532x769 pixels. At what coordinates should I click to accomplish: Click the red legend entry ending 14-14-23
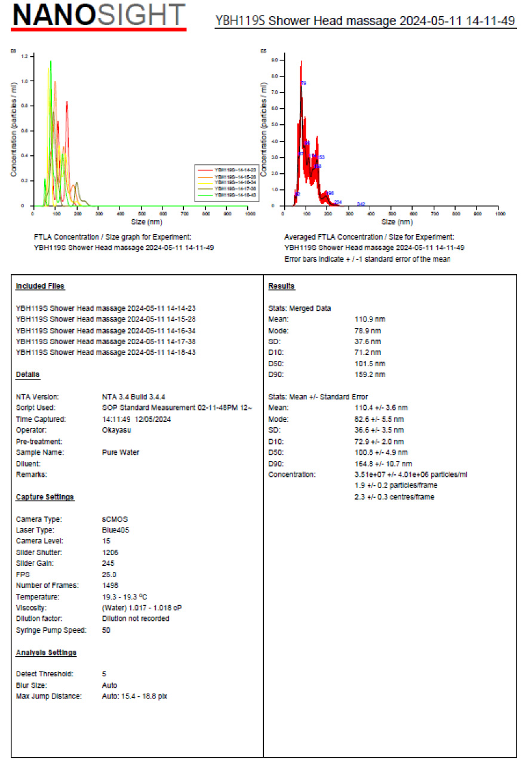(227, 170)
